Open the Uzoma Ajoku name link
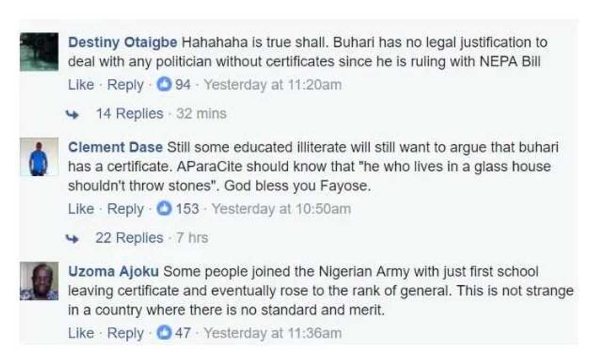Screen dimensions: 597x364 (114, 271)
